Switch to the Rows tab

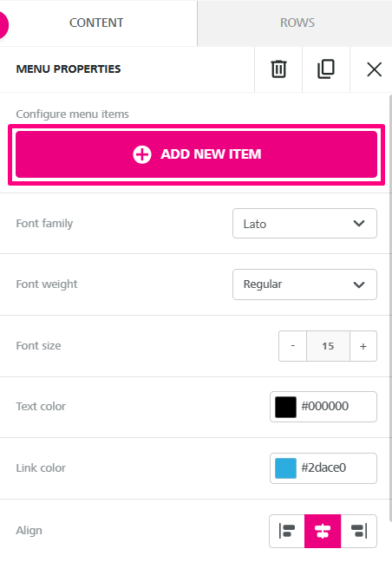tap(297, 23)
